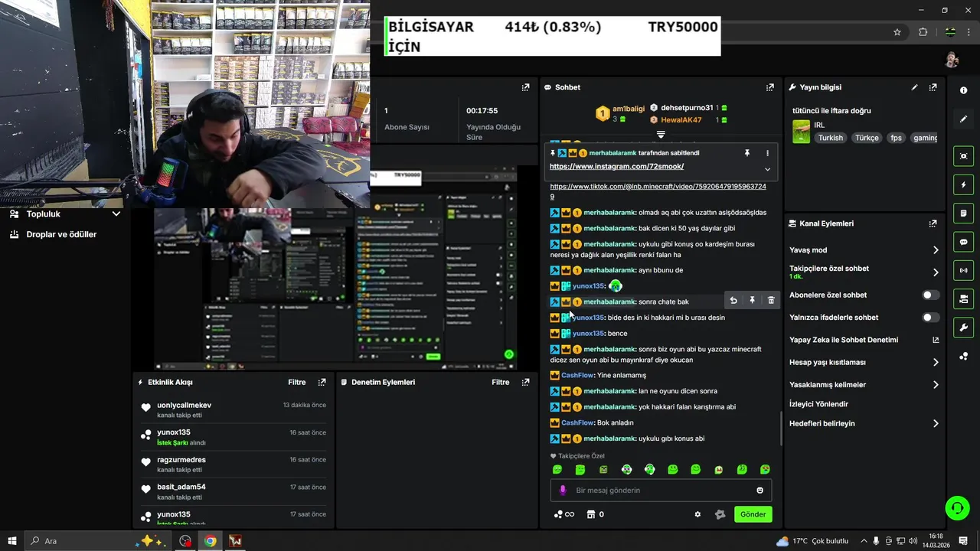Click the clip capture icon in right sidebar
The image size is (980, 551).
tap(963, 156)
